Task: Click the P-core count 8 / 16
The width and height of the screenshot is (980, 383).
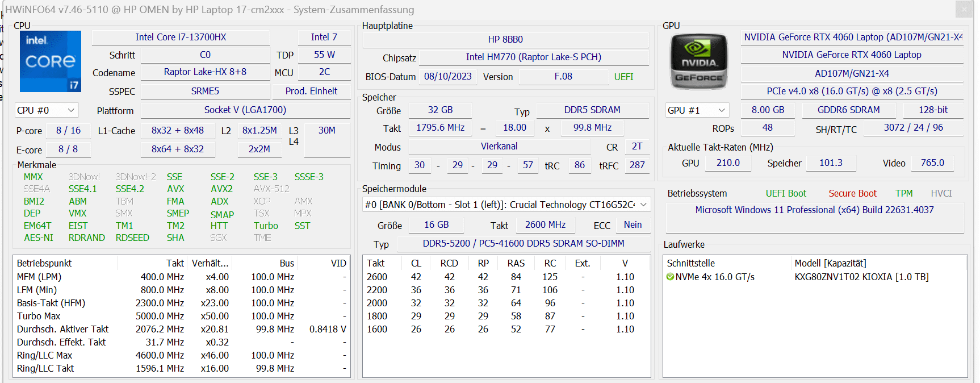Action: [68, 130]
